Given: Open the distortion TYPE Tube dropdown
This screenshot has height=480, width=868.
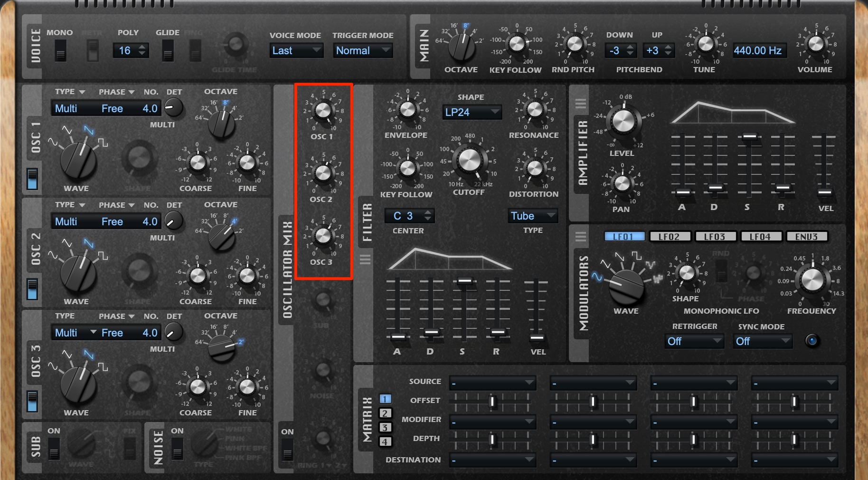Looking at the screenshot, I should point(533,216).
